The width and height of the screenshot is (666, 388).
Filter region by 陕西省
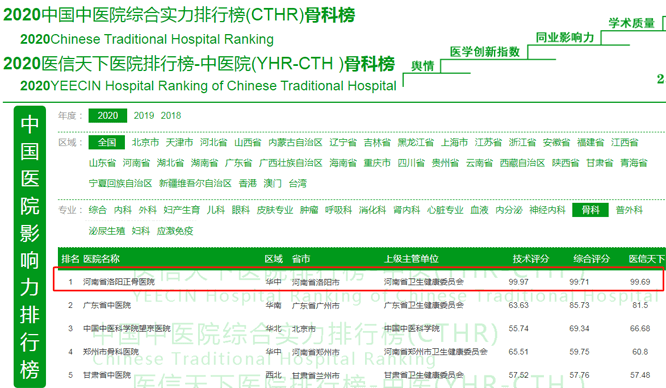[x=565, y=163]
